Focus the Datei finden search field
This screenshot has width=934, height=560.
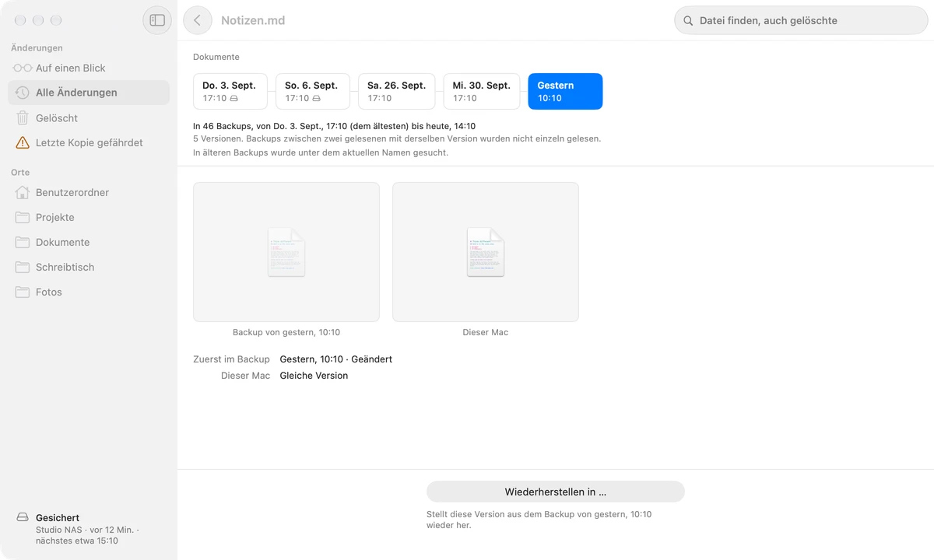pyautogui.click(x=801, y=21)
